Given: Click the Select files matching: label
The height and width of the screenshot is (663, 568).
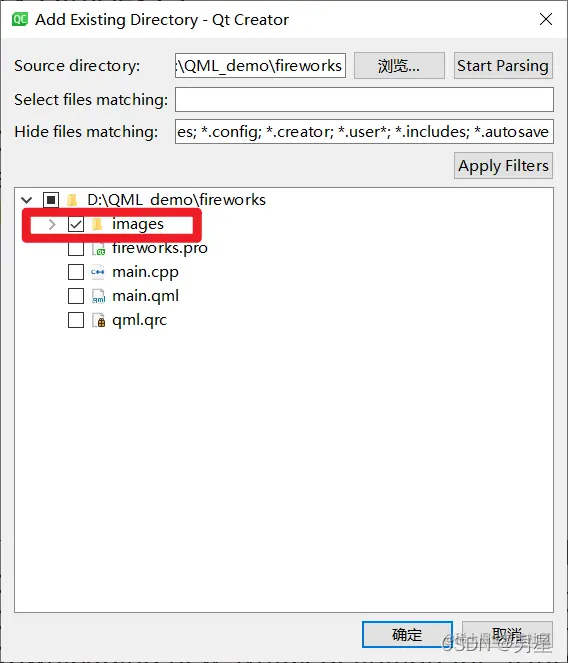Looking at the screenshot, I should pos(91,100).
